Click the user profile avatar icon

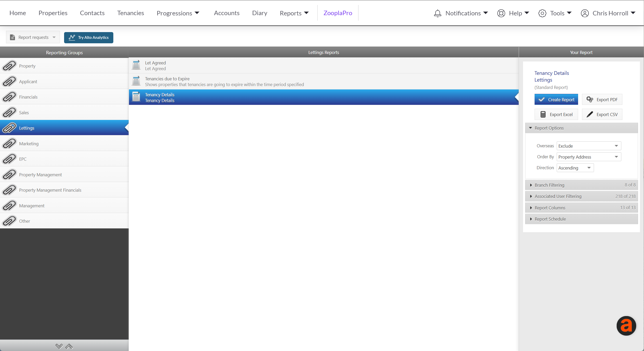click(585, 13)
